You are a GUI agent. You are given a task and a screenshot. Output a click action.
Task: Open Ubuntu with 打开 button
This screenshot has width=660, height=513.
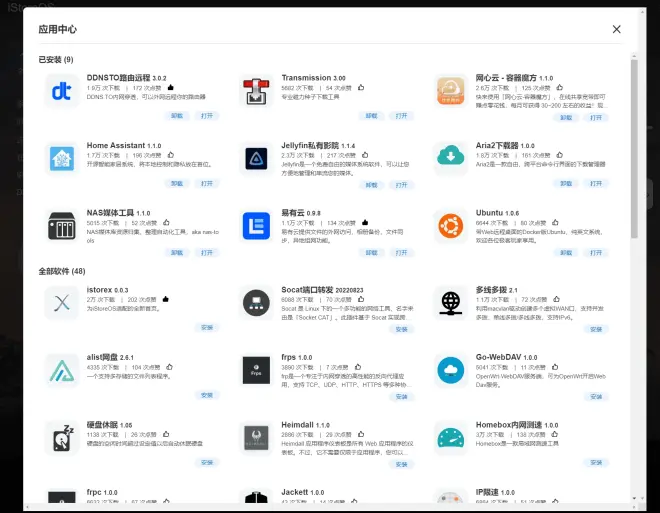pos(596,253)
